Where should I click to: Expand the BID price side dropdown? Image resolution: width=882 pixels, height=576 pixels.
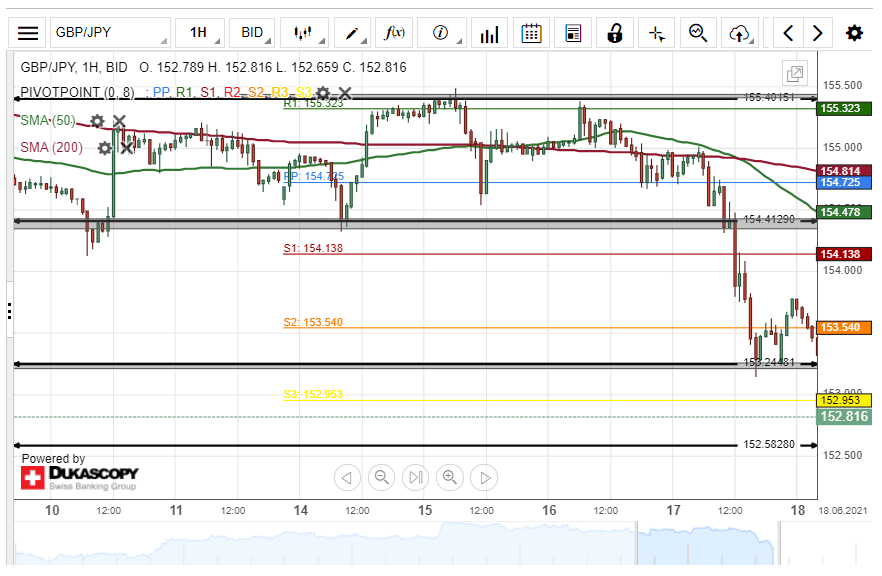point(253,33)
